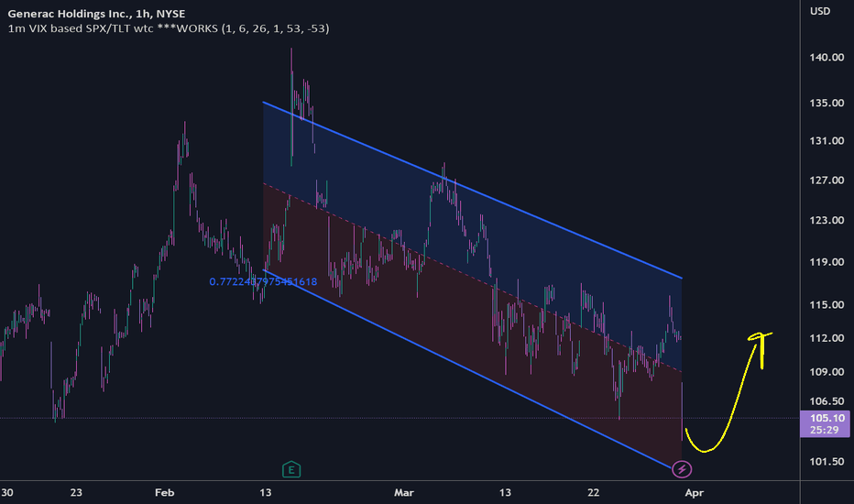Click the 135.00 price axis label

pos(827,103)
